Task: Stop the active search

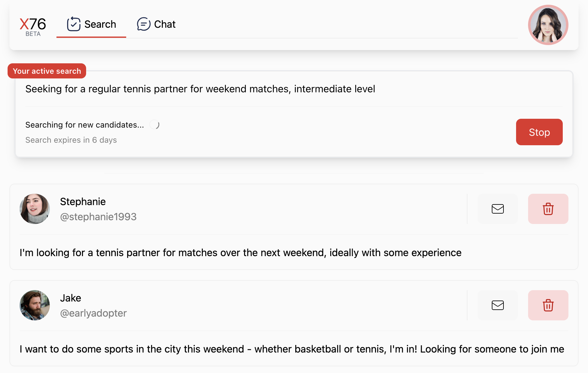Action: click(x=539, y=132)
